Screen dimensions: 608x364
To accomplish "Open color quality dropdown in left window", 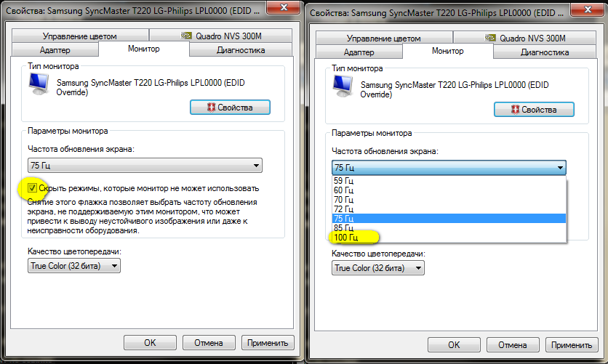I will click(x=74, y=266).
